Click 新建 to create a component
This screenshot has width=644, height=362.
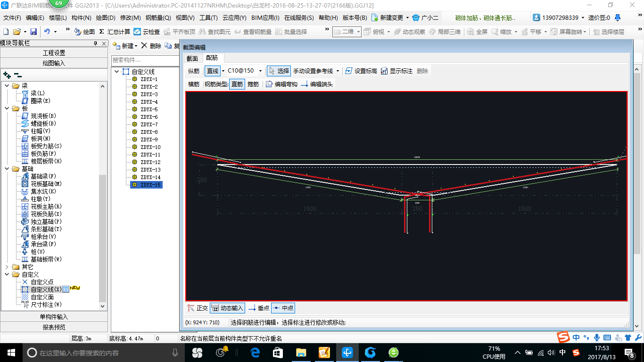124,46
